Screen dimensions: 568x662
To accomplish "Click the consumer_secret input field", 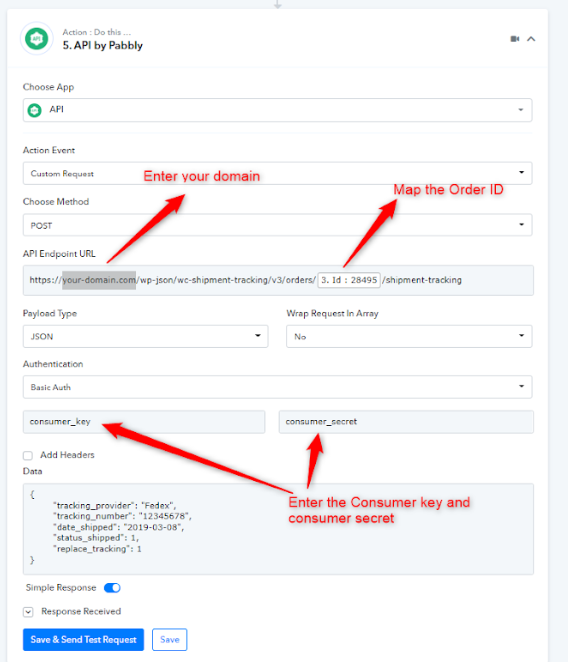I will tap(406, 422).
